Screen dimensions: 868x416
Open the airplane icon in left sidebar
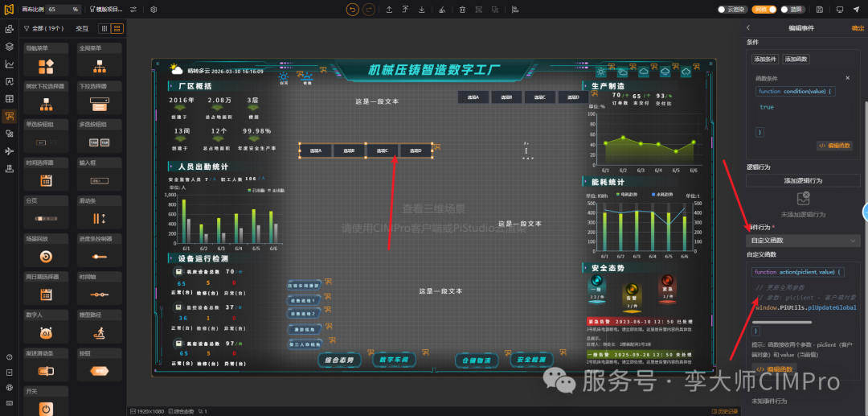pos(9,151)
